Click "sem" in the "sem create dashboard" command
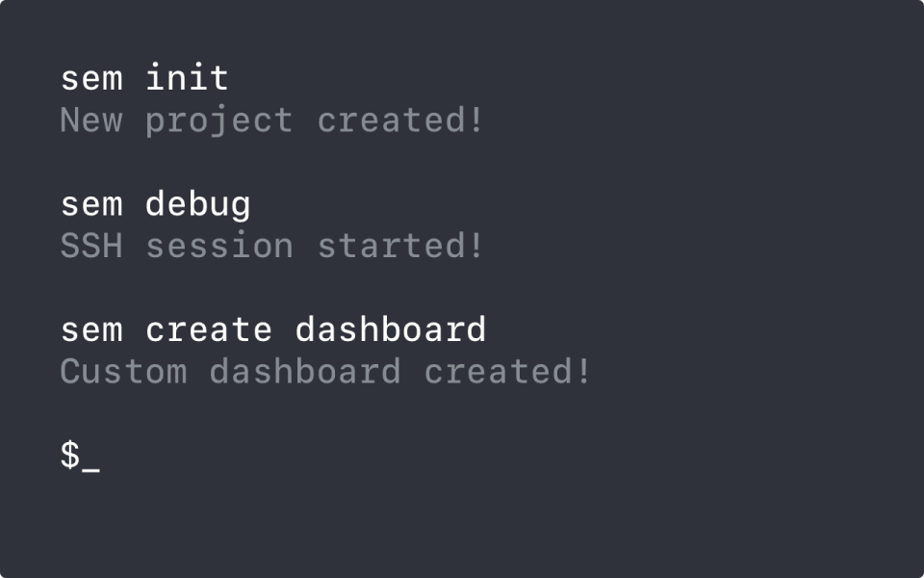The image size is (924, 578). pos(91,330)
